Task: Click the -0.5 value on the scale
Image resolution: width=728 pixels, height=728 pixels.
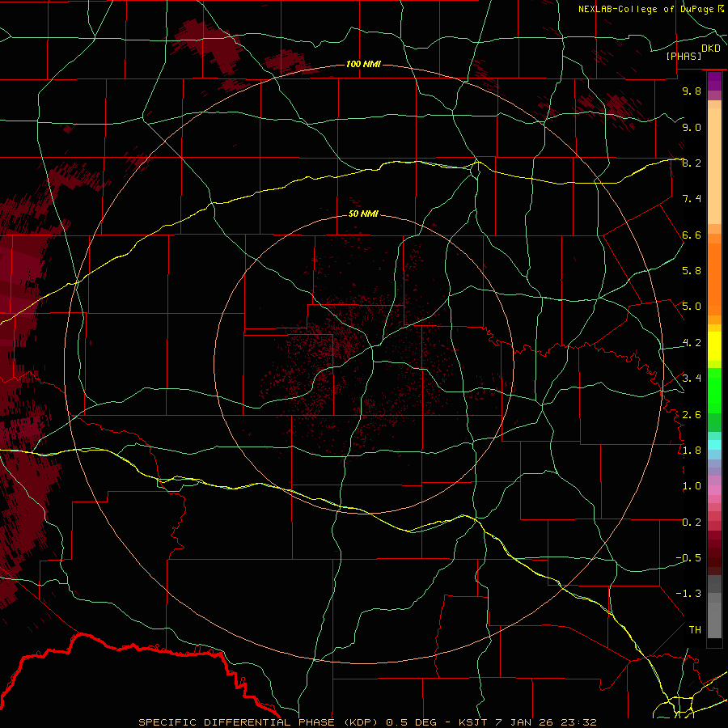Action: (x=688, y=557)
